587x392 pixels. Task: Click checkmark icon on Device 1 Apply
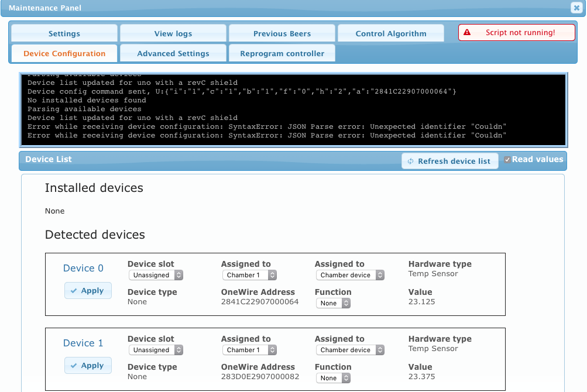pyautogui.click(x=74, y=366)
